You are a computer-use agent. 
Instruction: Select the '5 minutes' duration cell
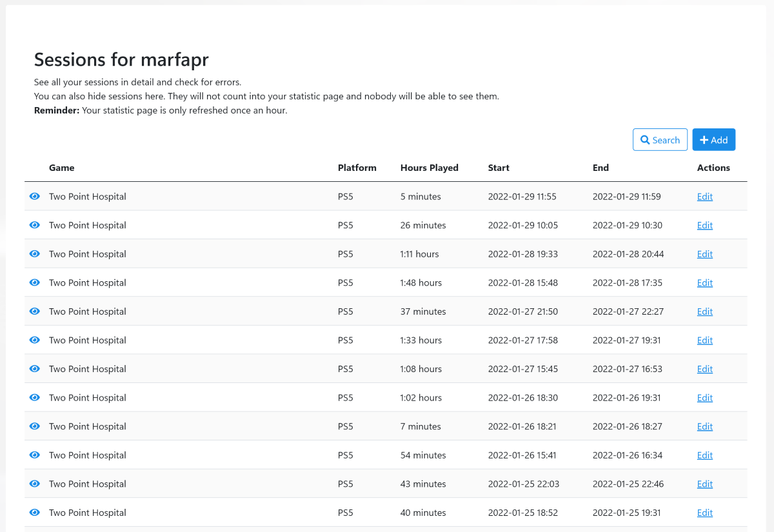tap(421, 197)
